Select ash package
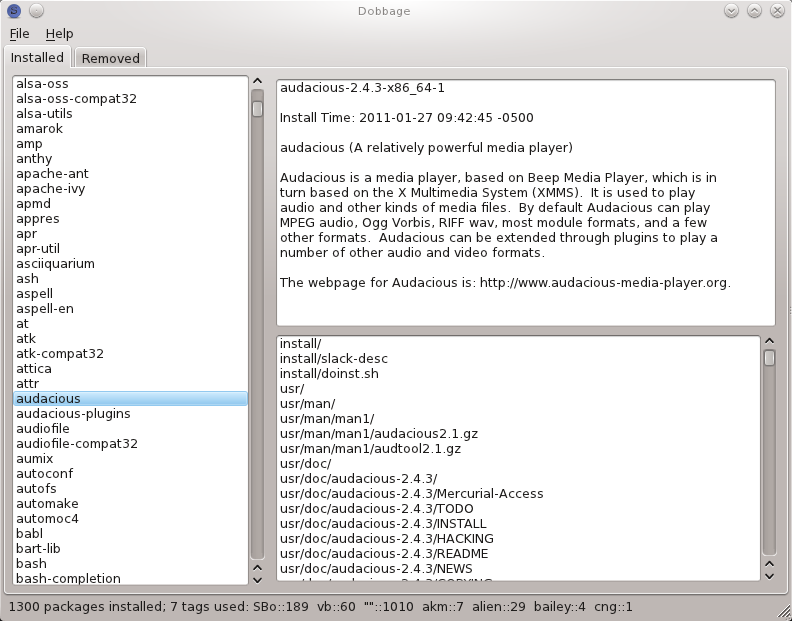 (130, 278)
